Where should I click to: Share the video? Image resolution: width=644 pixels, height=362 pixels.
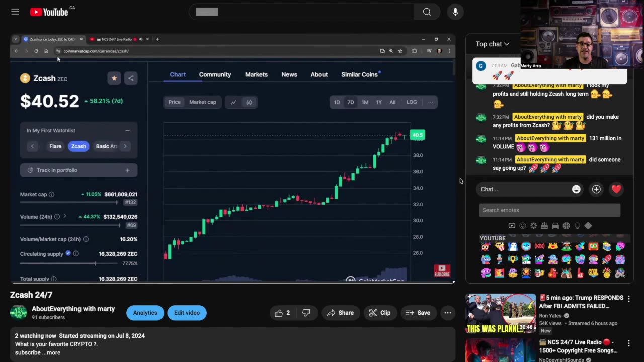pos(341,313)
